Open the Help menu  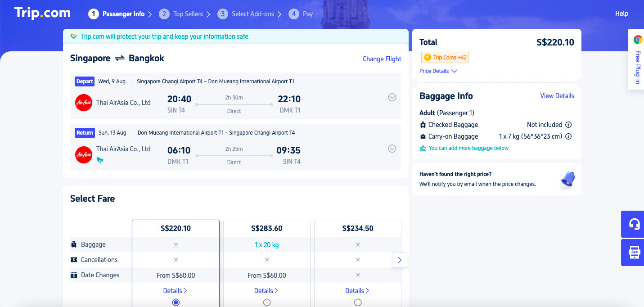[x=621, y=14]
